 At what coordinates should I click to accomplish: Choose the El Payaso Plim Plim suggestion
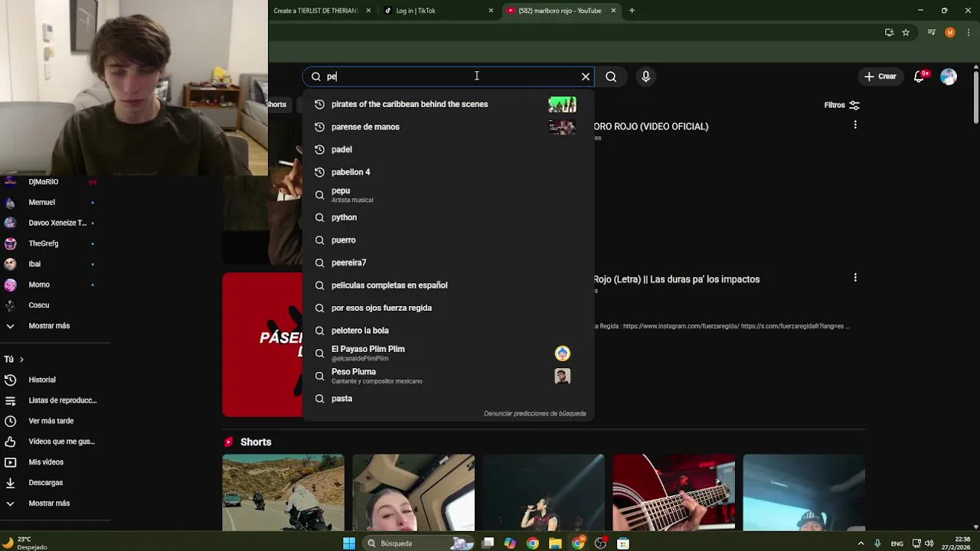coord(448,353)
